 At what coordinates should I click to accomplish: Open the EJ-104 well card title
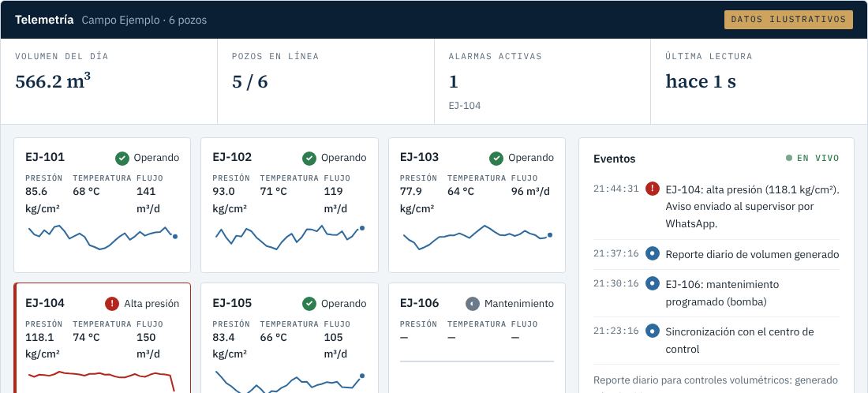point(45,303)
